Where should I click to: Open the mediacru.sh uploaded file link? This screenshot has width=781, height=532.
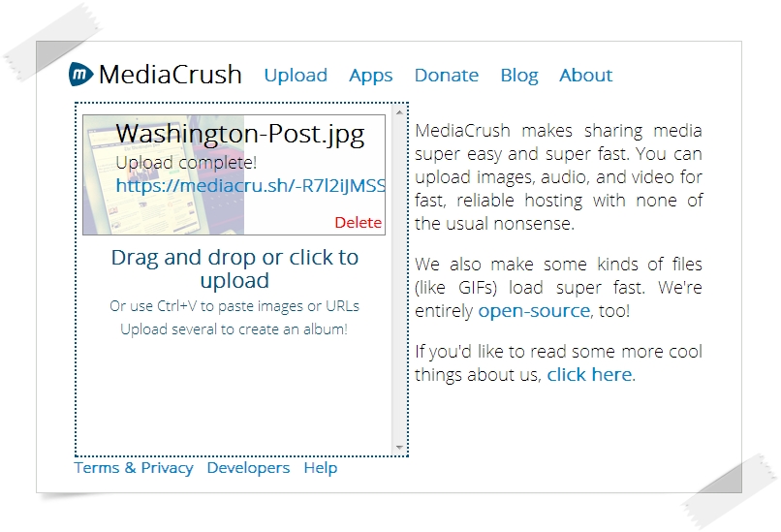(250, 185)
